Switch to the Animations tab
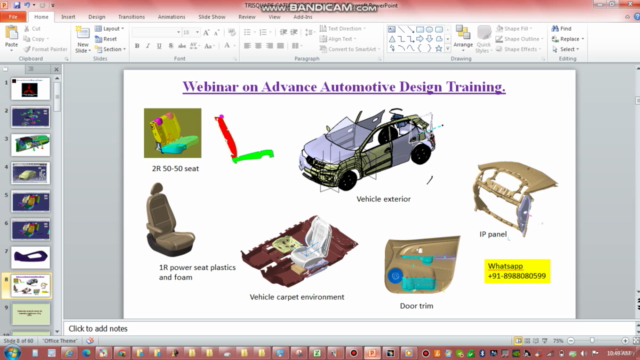640x360 pixels. tap(171, 17)
